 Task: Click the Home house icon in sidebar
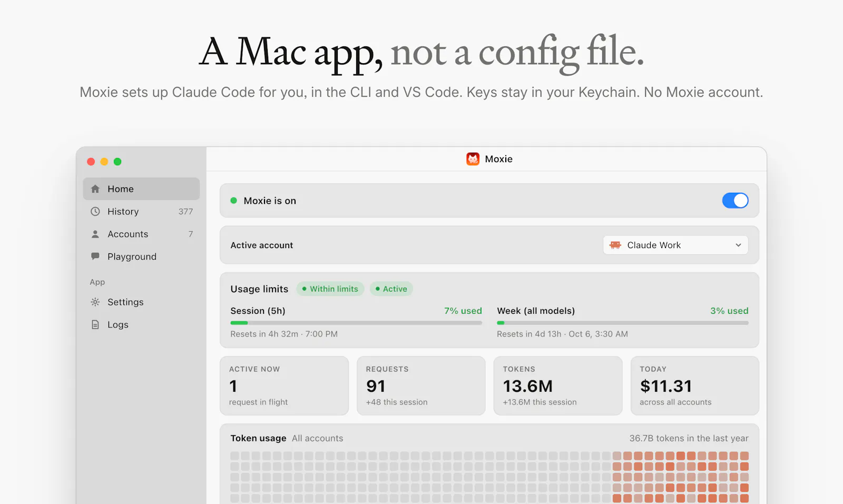(95, 189)
